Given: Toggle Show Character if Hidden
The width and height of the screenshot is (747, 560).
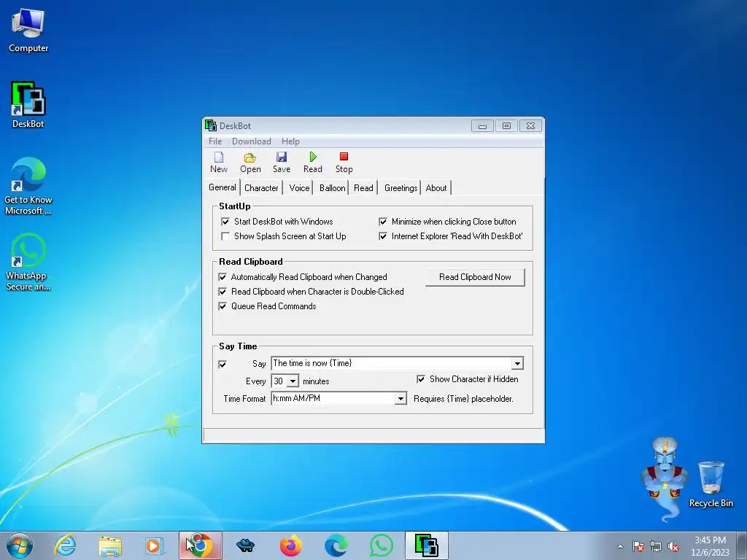Looking at the screenshot, I should 421,379.
